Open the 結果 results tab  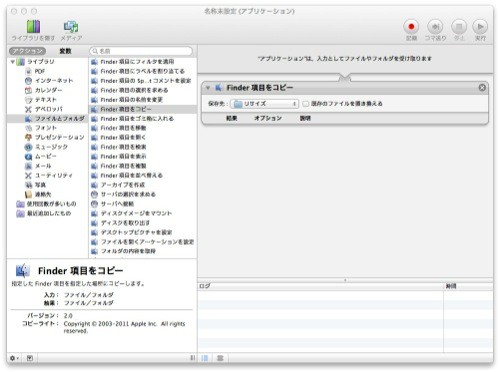(x=231, y=118)
